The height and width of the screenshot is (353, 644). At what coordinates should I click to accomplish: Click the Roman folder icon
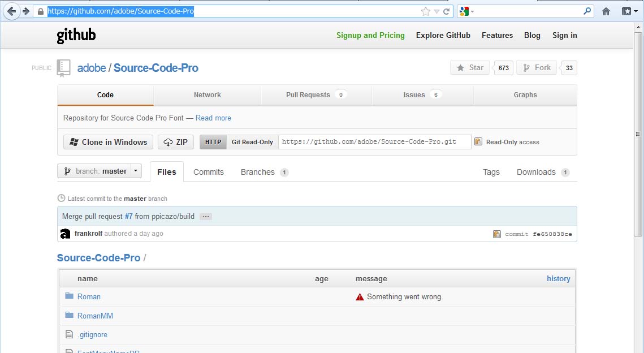pyautogui.click(x=70, y=296)
